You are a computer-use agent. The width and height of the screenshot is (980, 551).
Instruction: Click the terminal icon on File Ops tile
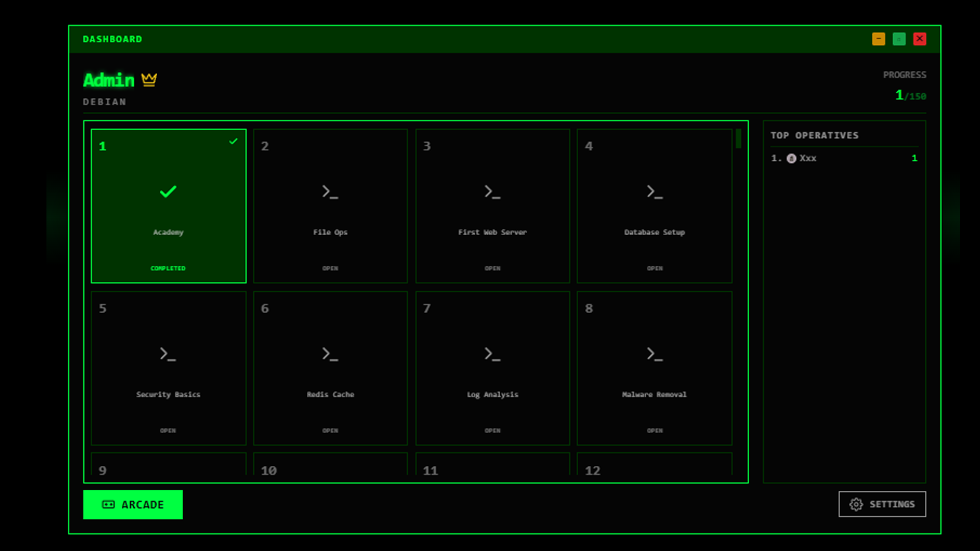(x=330, y=192)
